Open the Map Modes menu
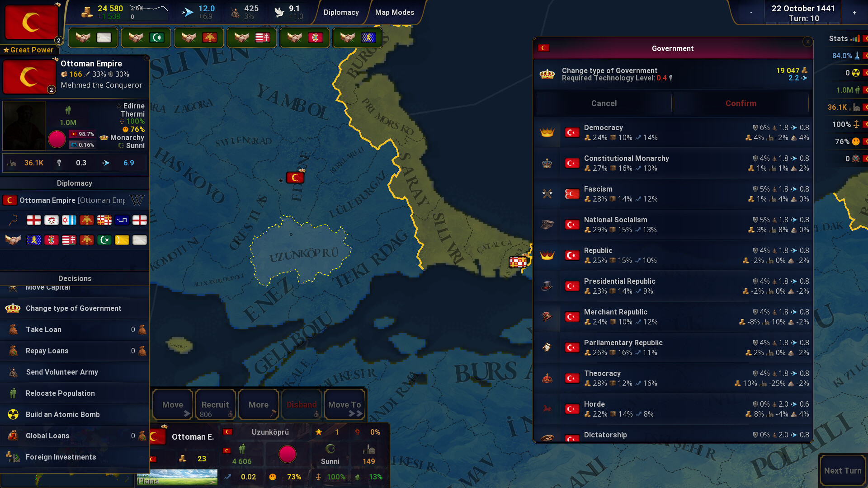This screenshot has width=868, height=488. pos(395,12)
